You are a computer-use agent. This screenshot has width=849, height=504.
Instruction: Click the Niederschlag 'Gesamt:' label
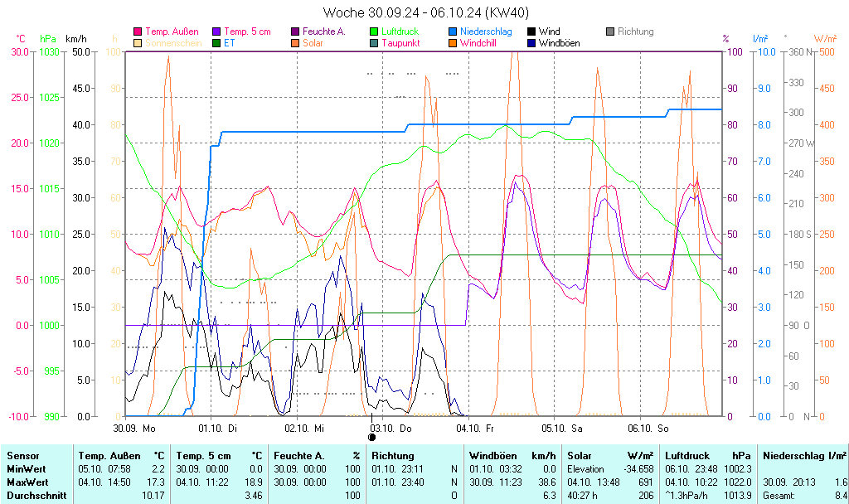(779, 495)
